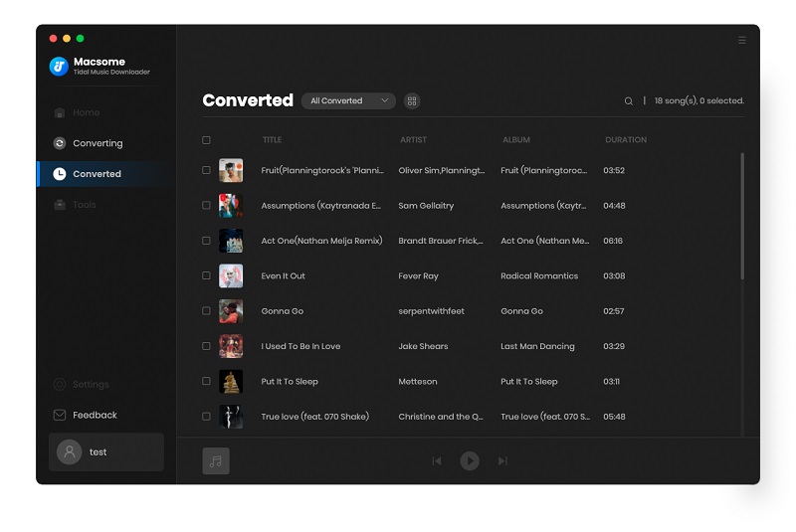Click the search magnifier icon
This screenshot has width=796, height=532.
629,100
